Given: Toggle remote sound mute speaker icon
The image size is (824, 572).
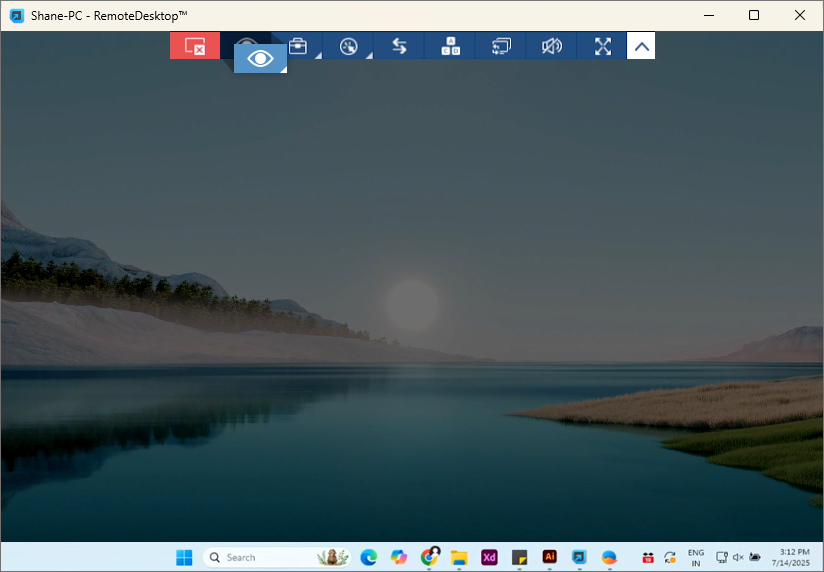Looking at the screenshot, I should tap(552, 46).
